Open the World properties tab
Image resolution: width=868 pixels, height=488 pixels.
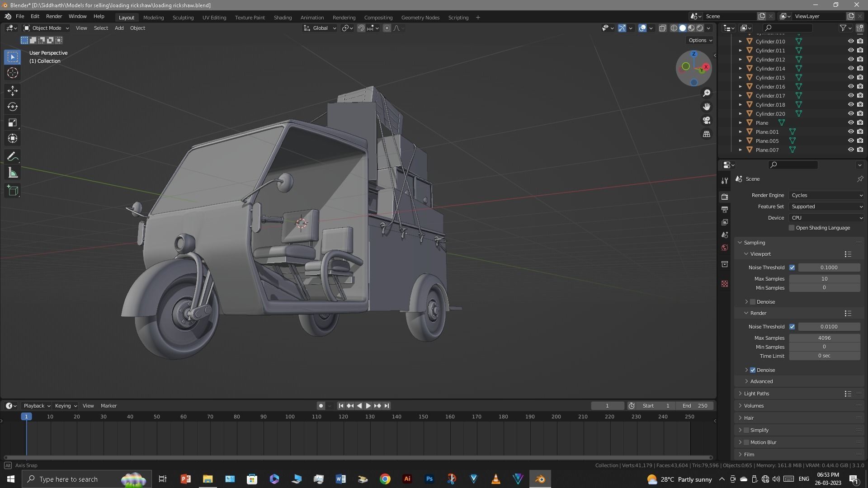(x=725, y=248)
